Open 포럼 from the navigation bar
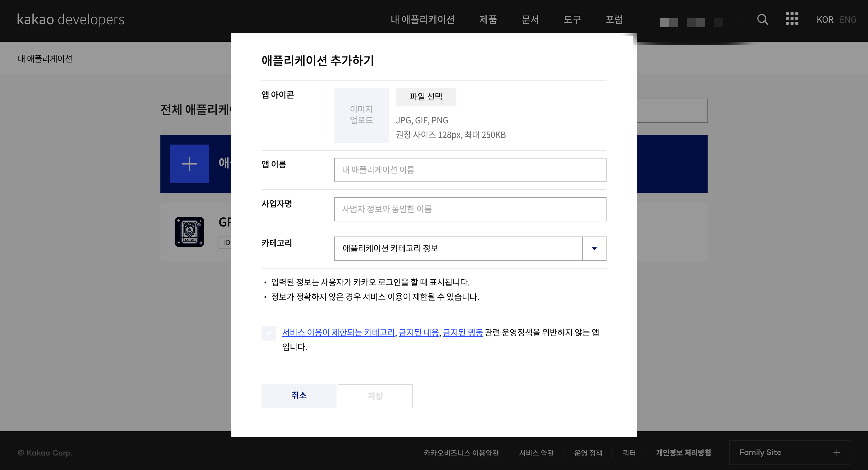This screenshot has height=470, width=868. [614, 20]
